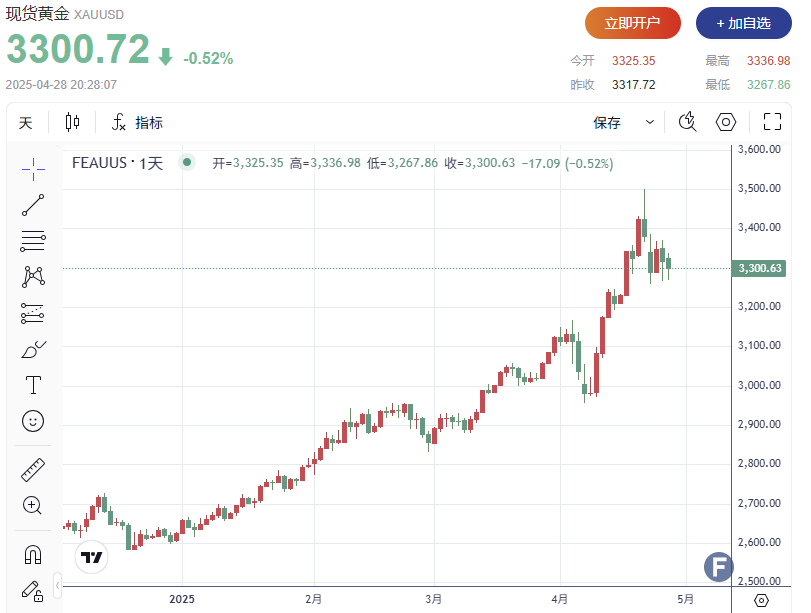Screen dimensions: 811x613
Task: Toggle lock all drawings
Action: pyautogui.click(x=33, y=590)
